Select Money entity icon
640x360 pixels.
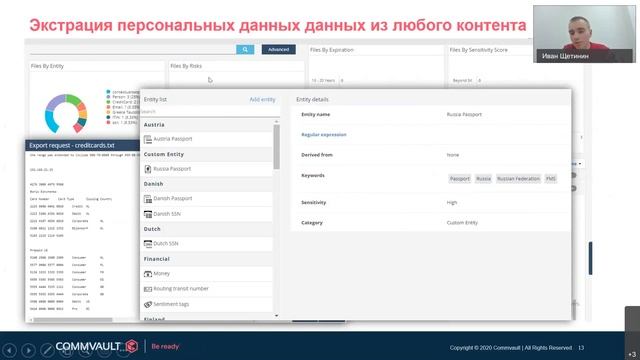click(x=148, y=273)
